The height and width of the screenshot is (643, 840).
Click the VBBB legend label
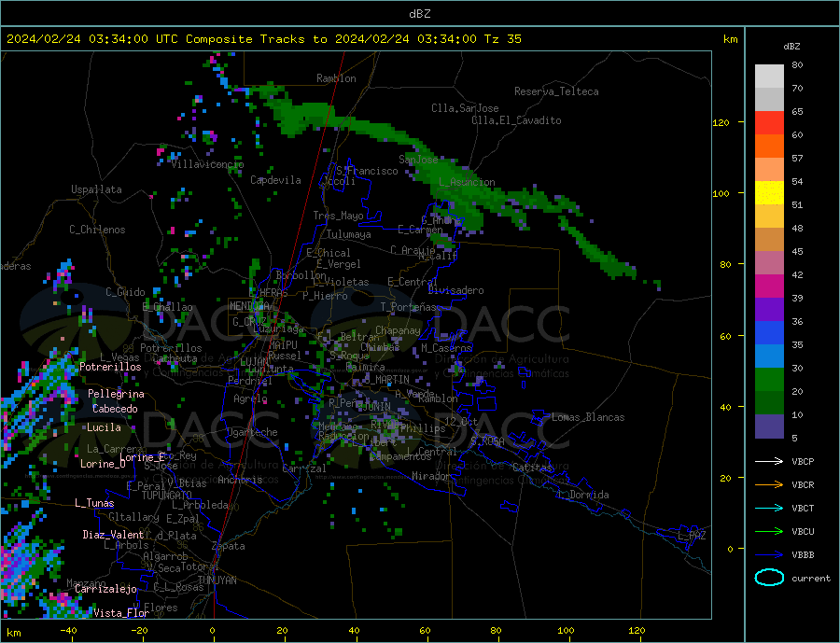click(803, 555)
